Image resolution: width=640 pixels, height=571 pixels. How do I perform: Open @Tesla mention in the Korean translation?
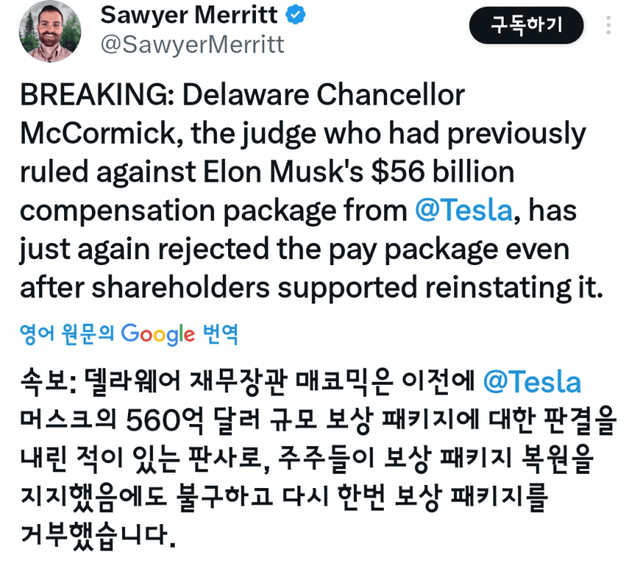[x=531, y=383]
